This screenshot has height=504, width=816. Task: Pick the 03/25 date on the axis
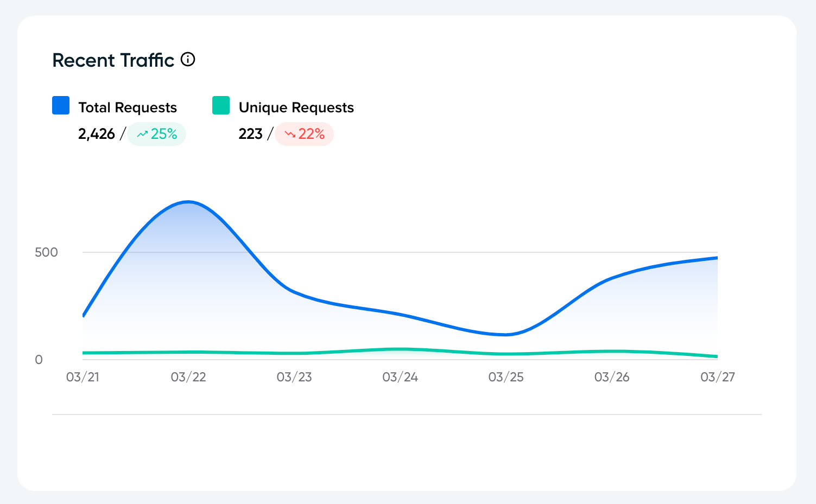click(x=506, y=377)
